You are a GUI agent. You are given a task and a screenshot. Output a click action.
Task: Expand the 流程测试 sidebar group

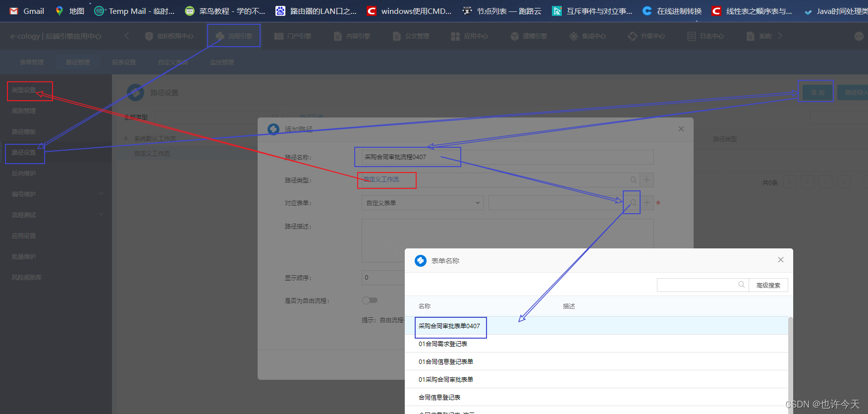56,215
